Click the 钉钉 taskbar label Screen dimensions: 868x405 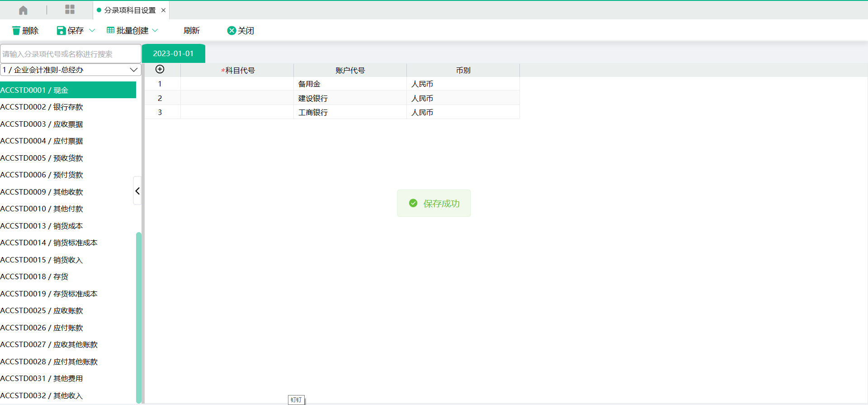point(296,400)
